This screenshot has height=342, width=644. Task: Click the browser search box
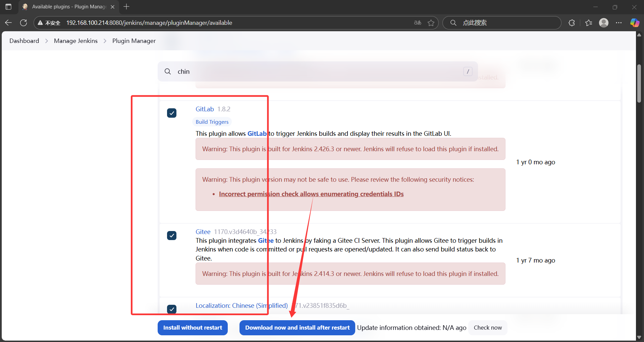tap(502, 23)
